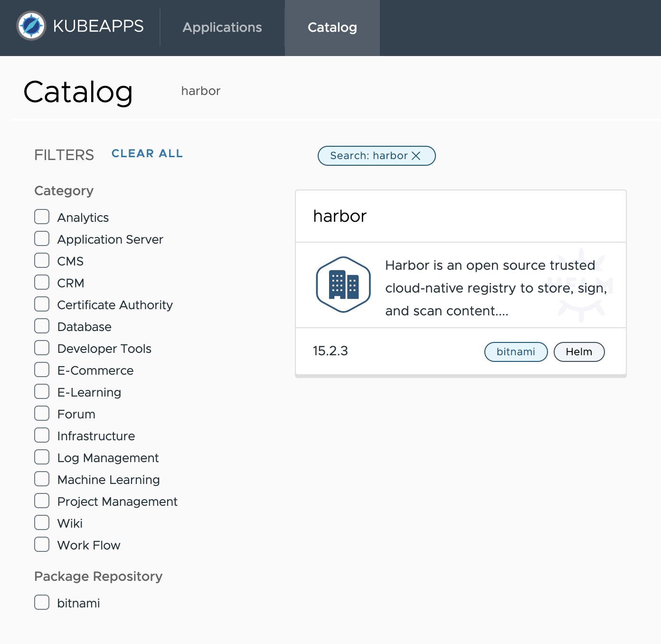Remove the harbor search filter with X
Image resolution: width=661 pixels, height=644 pixels.
coord(416,156)
